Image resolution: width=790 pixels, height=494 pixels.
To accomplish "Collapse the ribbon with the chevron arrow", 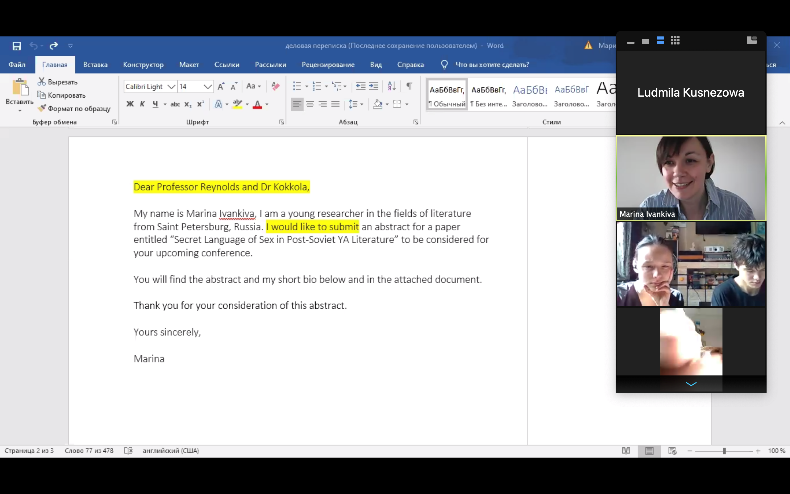I will click(x=782, y=122).
